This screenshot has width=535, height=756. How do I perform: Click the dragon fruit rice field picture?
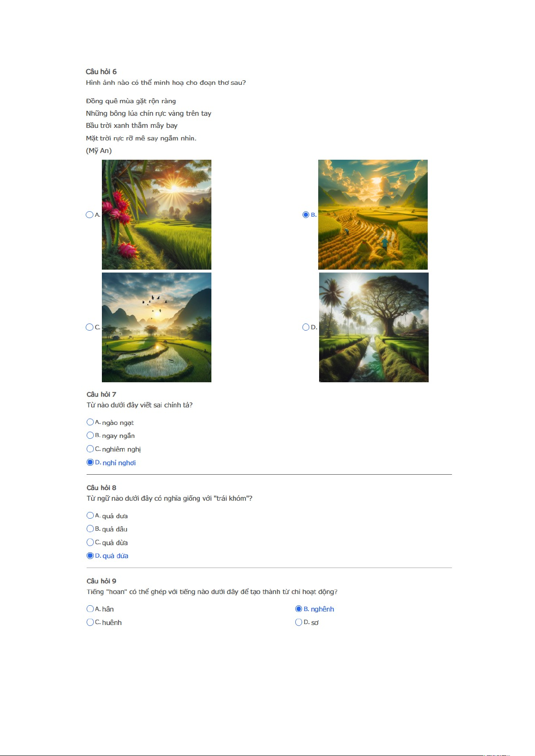coord(157,214)
